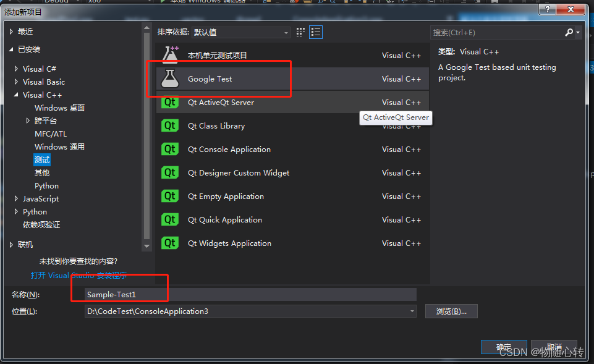
Task: Select the 本机单元测试项目 flask icon
Action: [170, 55]
